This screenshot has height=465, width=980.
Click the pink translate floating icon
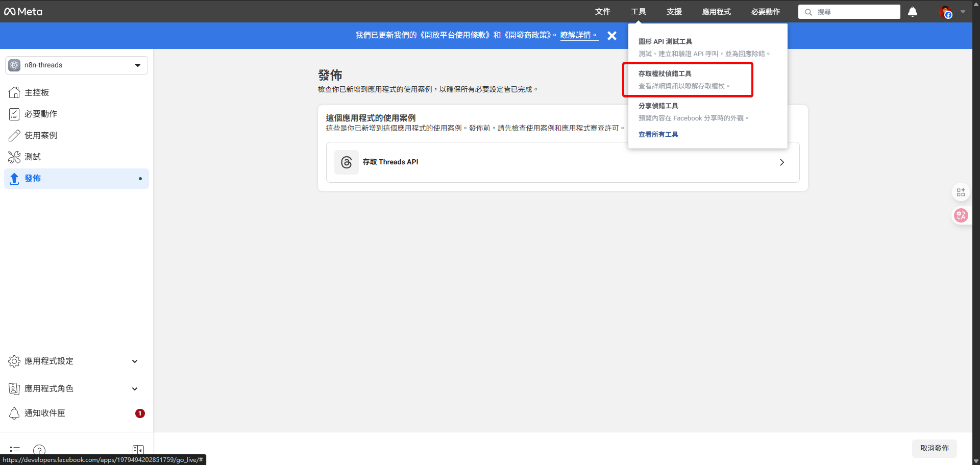(961, 215)
